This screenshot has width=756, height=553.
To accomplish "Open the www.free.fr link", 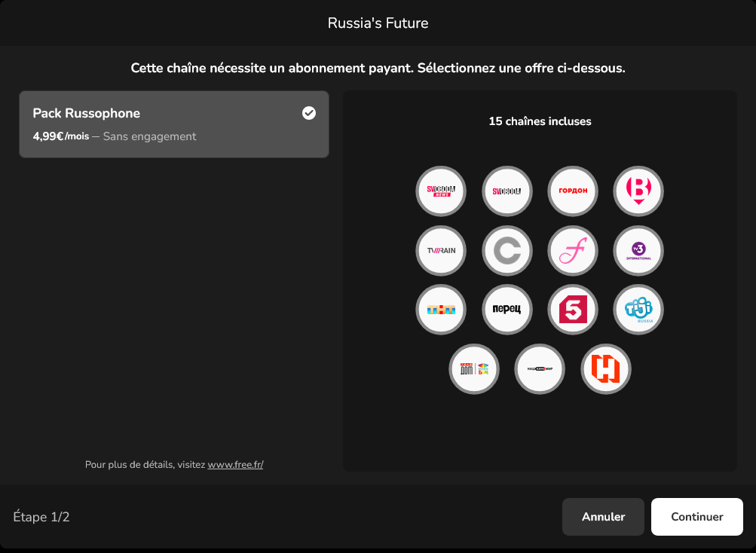I will tap(235, 465).
